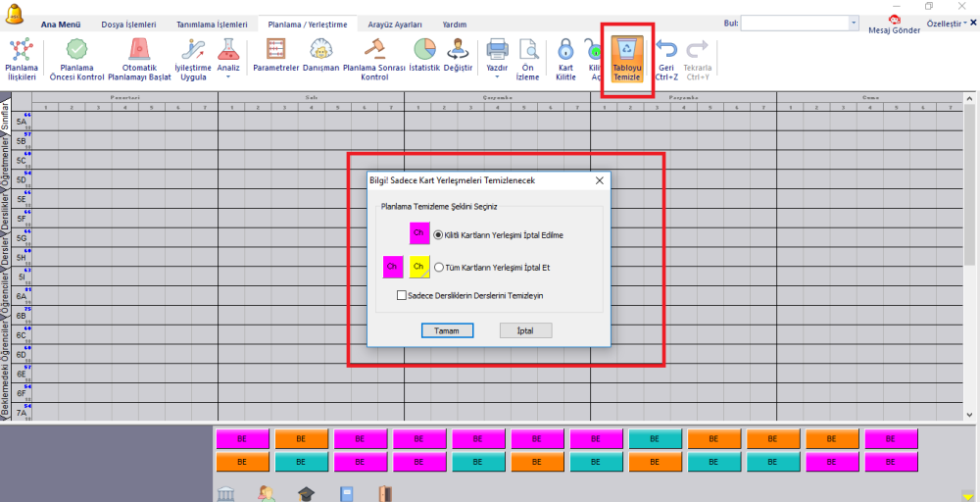The image size is (980, 502).
Task: Close the ribbon with the top X
Action: coord(974,23)
